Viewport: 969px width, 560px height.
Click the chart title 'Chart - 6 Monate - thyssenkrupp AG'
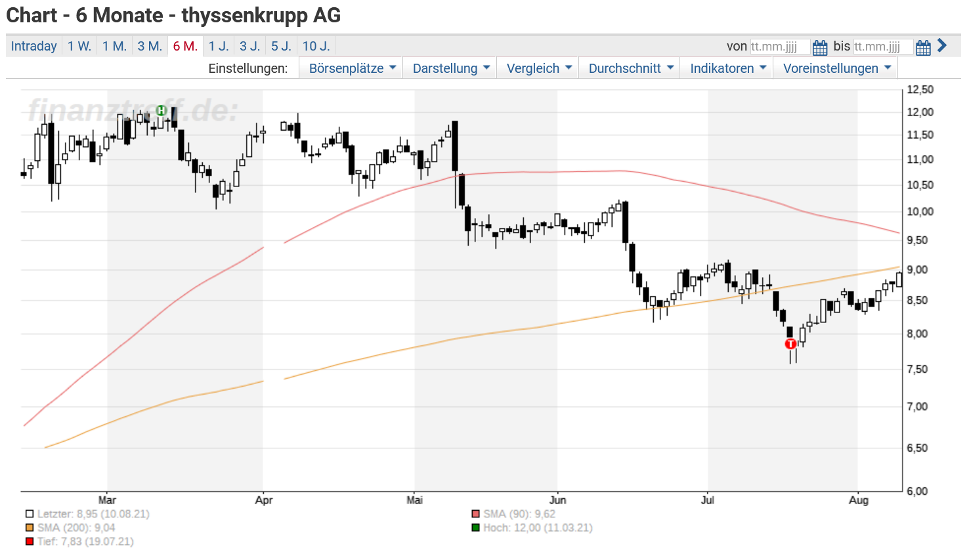click(173, 15)
